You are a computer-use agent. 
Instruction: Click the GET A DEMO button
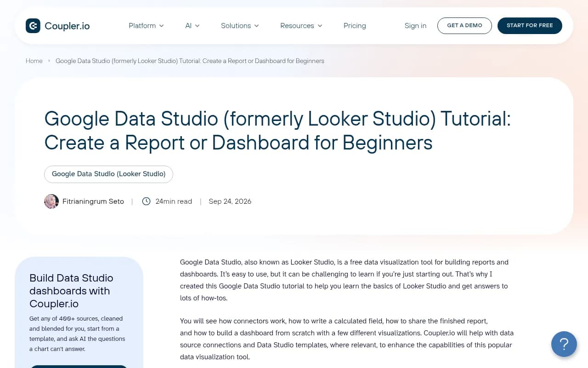[464, 26]
